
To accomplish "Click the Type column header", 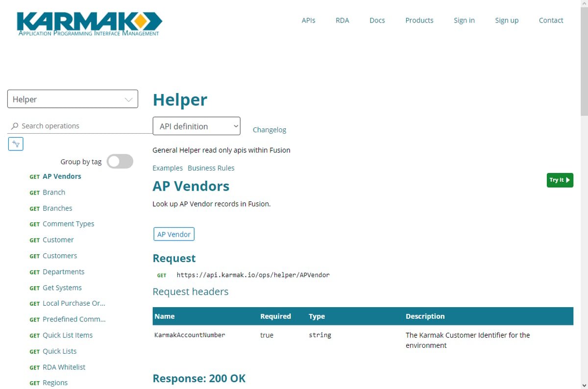I will pyautogui.click(x=317, y=316).
